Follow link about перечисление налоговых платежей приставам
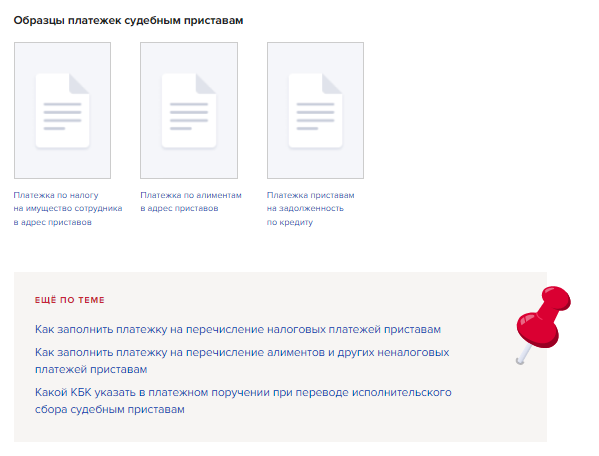 point(238,329)
